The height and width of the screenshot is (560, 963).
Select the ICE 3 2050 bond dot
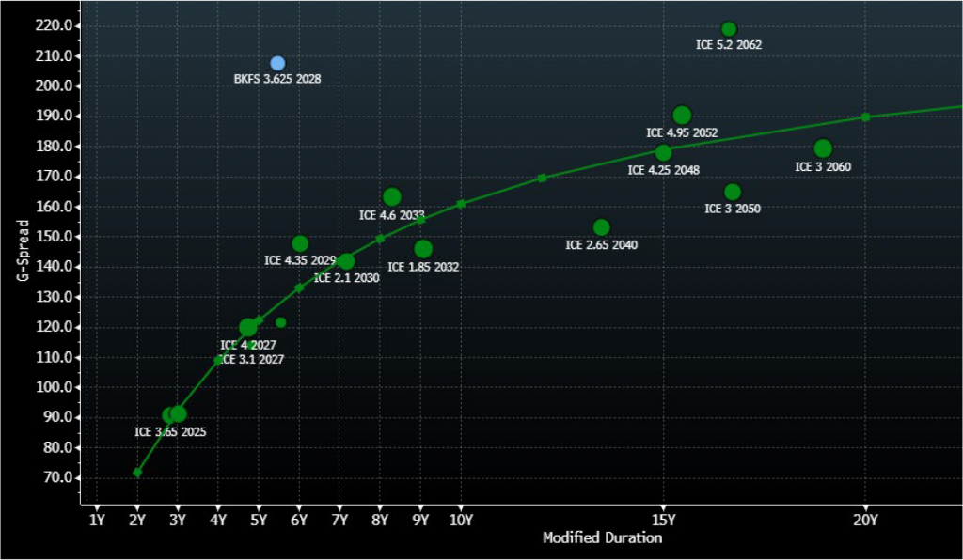[x=733, y=192]
